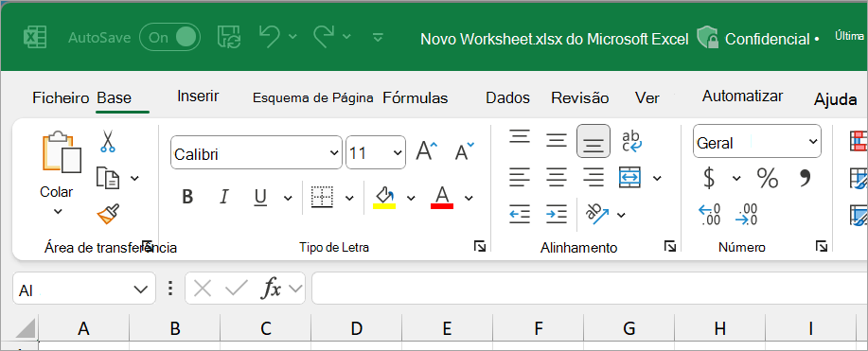Open Alinhamento dialog launcher
The width and height of the screenshot is (868, 351).
coord(670,246)
